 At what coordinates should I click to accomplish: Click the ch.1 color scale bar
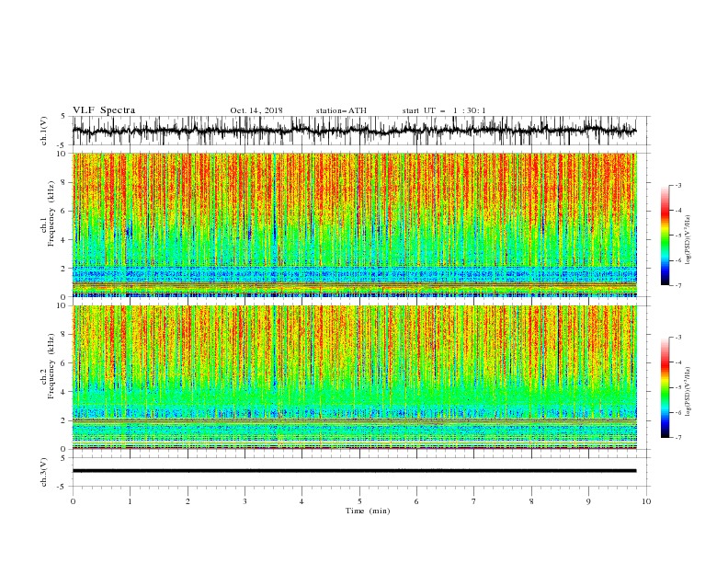coord(665,236)
